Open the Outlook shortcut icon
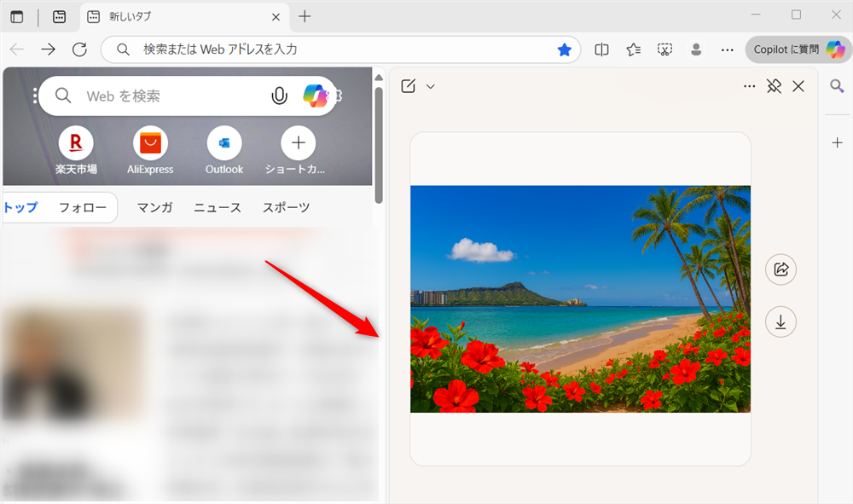The image size is (853, 504). point(223,144)
